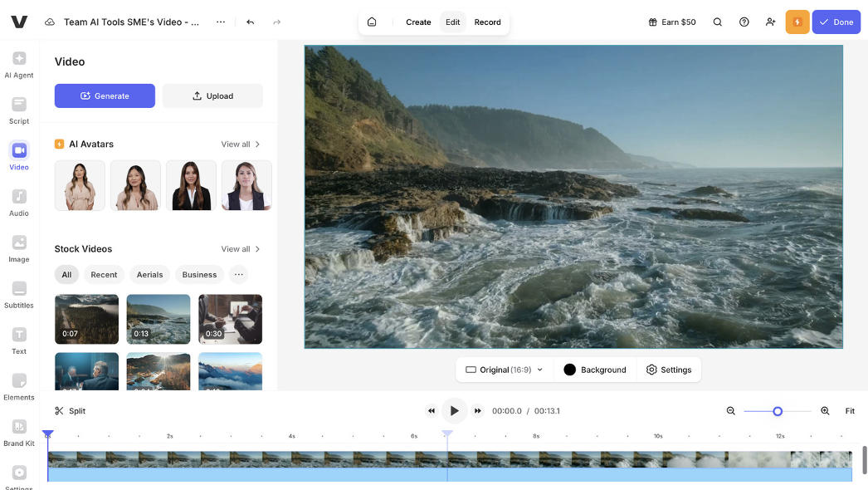Image resolution: width=868 pixels, height=490 pixels.
Task: Open the black Background color swatch
Action: (569, 370)
